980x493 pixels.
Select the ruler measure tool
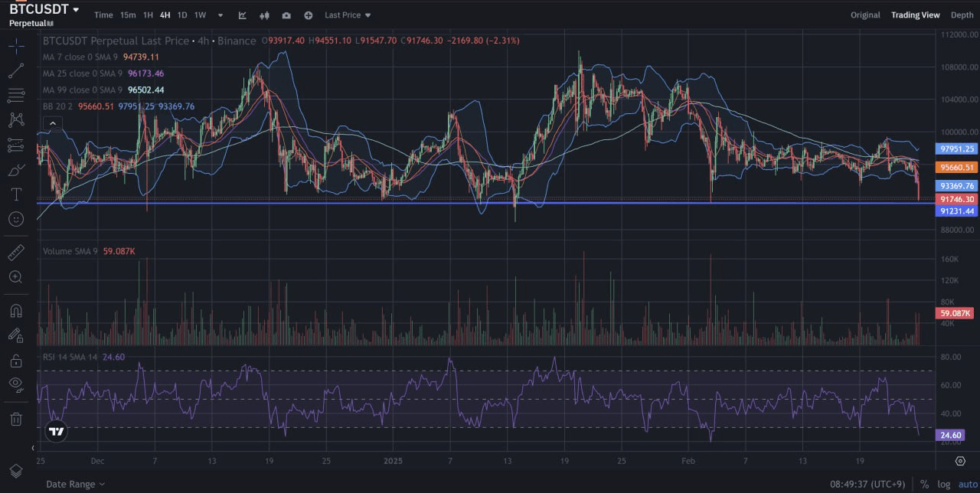[x=16, y=252]
